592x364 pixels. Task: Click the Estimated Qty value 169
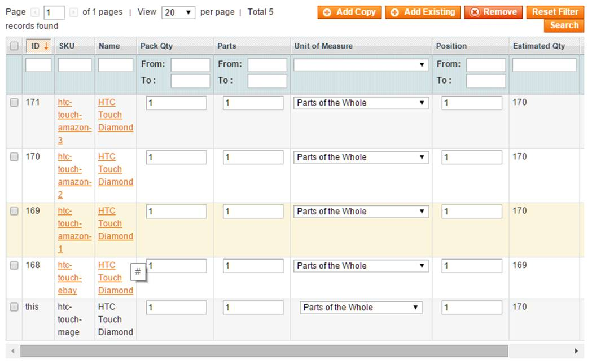click(520, 265)
